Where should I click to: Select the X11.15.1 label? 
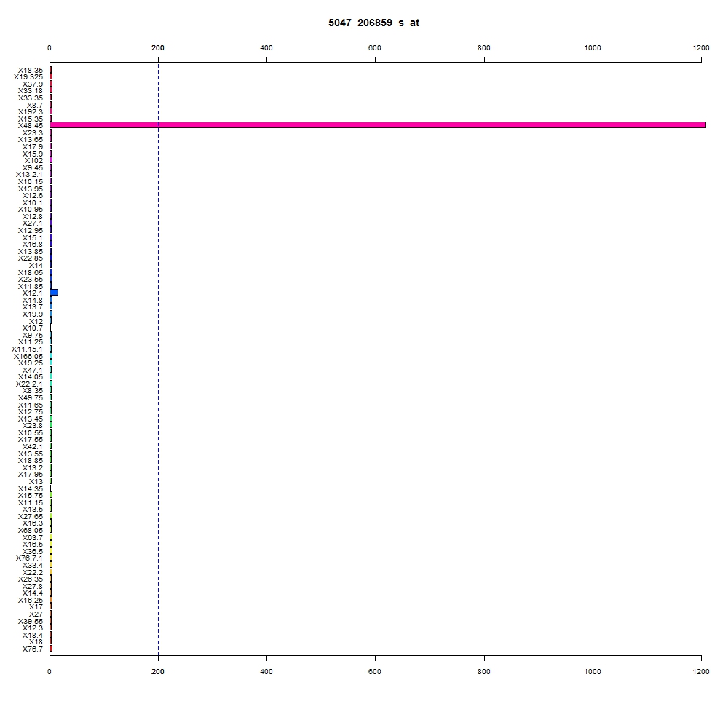tap(28, 349)
